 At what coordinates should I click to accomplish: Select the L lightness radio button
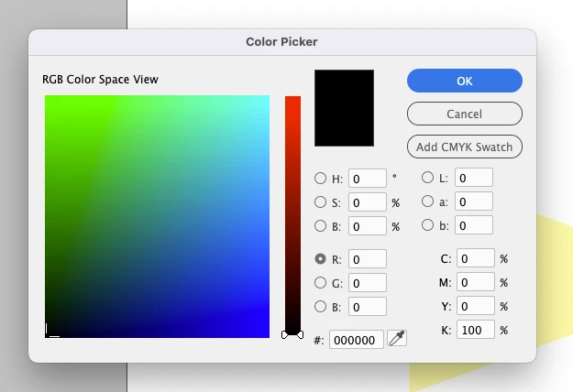tap(427, 178)
